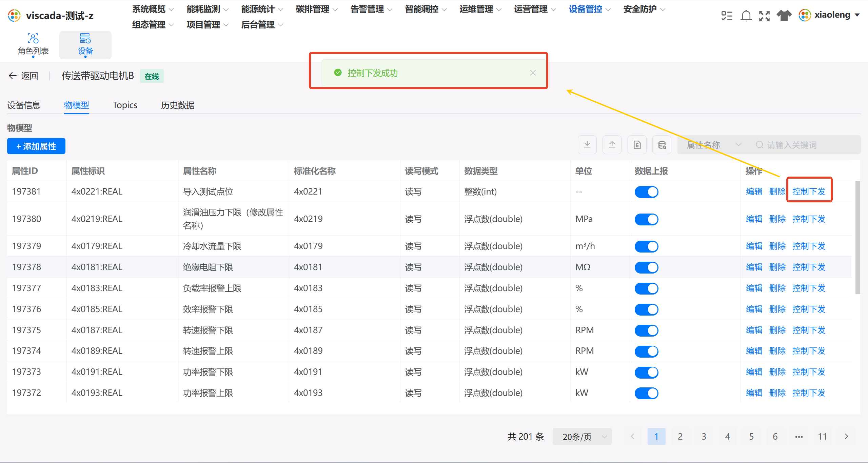This screenshot has width=868, height=463.
Task: Open the 项目管理 menu
Action: [208, 25]
